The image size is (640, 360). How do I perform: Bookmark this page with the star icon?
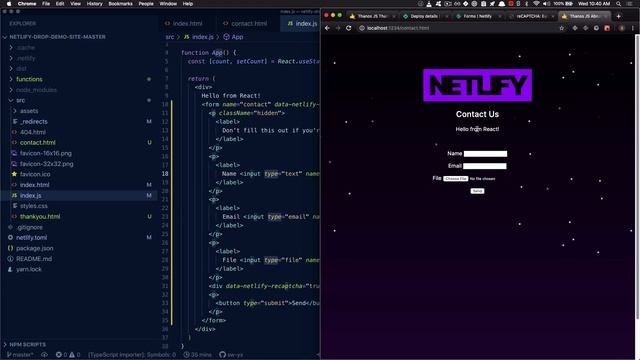click(562, 28)
